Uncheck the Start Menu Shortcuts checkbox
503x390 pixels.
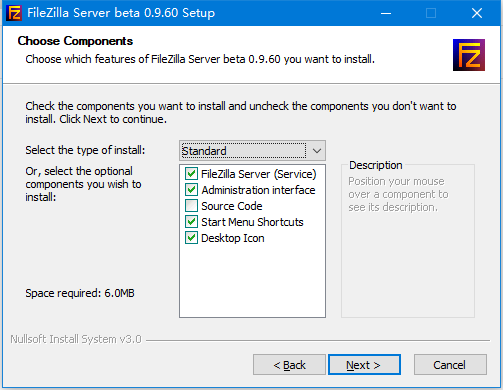pyautogui.click(x=191, y=222)
